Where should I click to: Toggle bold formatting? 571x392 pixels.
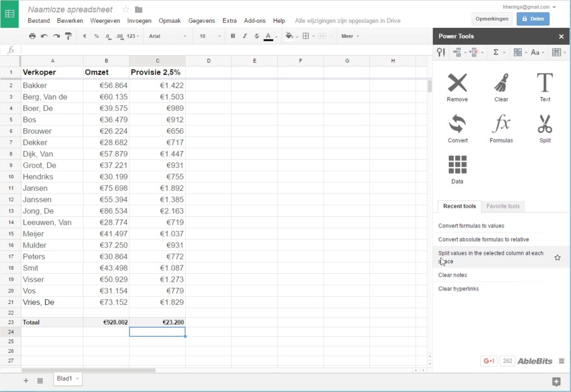[x=233, y=36]
